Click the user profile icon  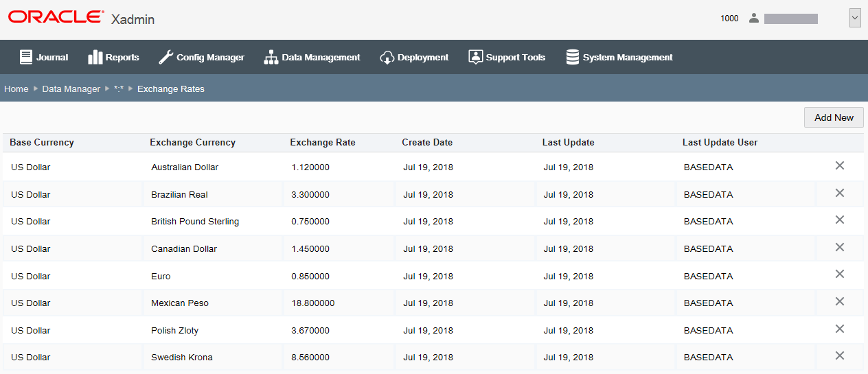pyautogui.click(x=754, y=18)
